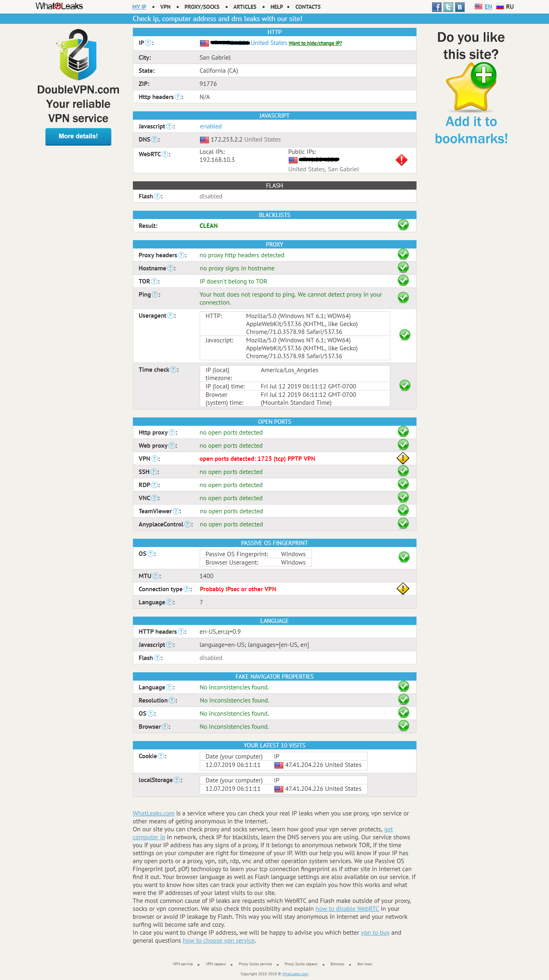Click the yellow Connection type warning icon
This screenshot has width=549, height=980.
(x=403, y=588)
